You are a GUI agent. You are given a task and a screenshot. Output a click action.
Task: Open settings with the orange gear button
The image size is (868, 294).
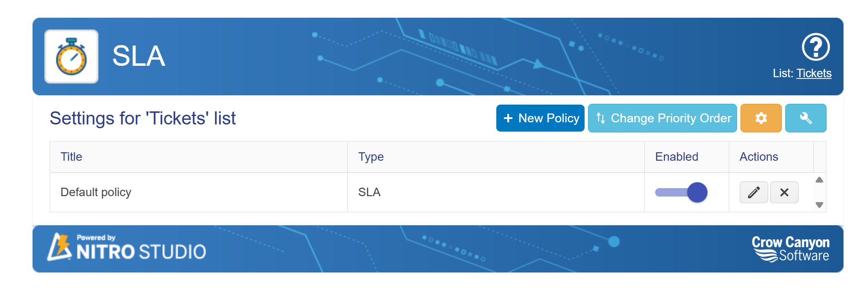761,118
